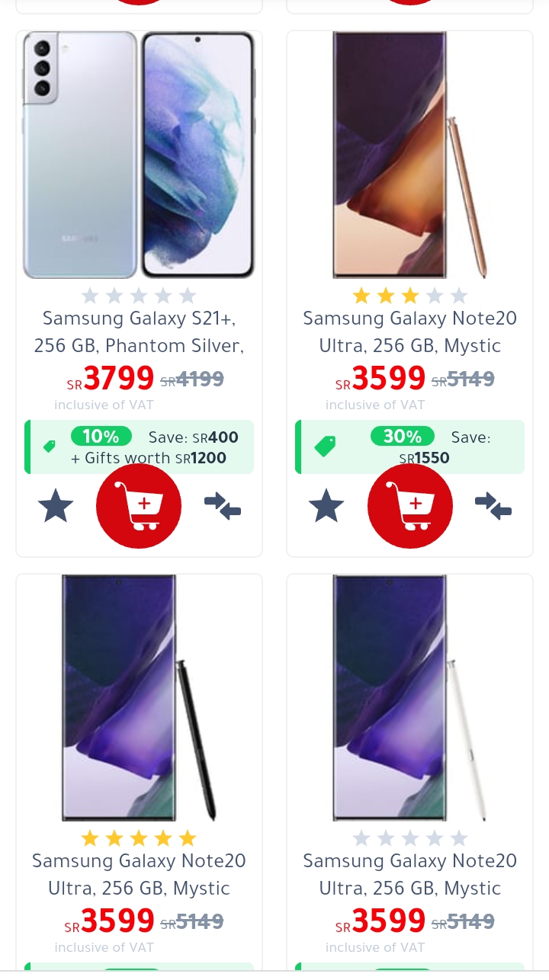Compare the Galaxy S21+ using arrows icon
The image size is (549, 980).
click(223, 506)
